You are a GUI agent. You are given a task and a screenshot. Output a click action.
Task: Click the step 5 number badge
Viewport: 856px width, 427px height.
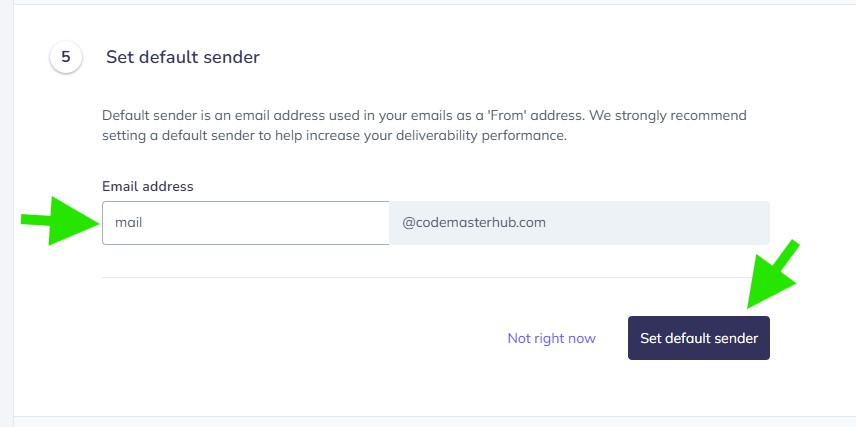pyautogui.click(x=66, y=57)
